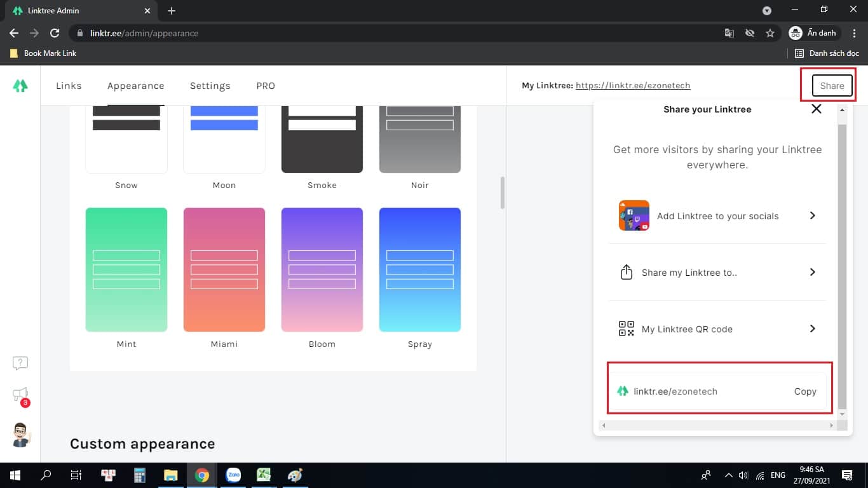The height and width of the screenshot is (488, 868).
Task: Open Zalo from the taskbar
Action: coord(233,475)
